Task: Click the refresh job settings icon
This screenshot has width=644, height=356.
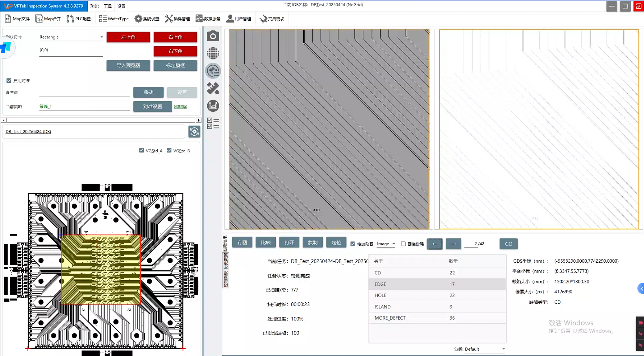Action: click(194, 132)
